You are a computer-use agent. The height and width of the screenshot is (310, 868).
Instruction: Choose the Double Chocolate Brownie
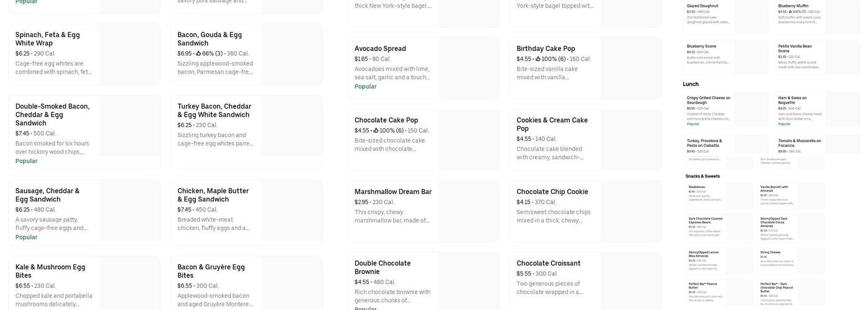383,267
